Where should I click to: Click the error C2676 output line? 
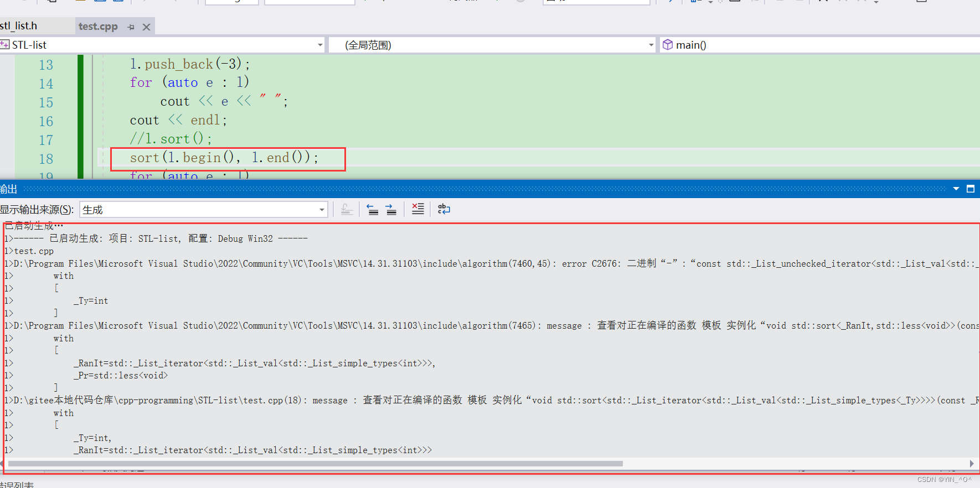point(492,263)
